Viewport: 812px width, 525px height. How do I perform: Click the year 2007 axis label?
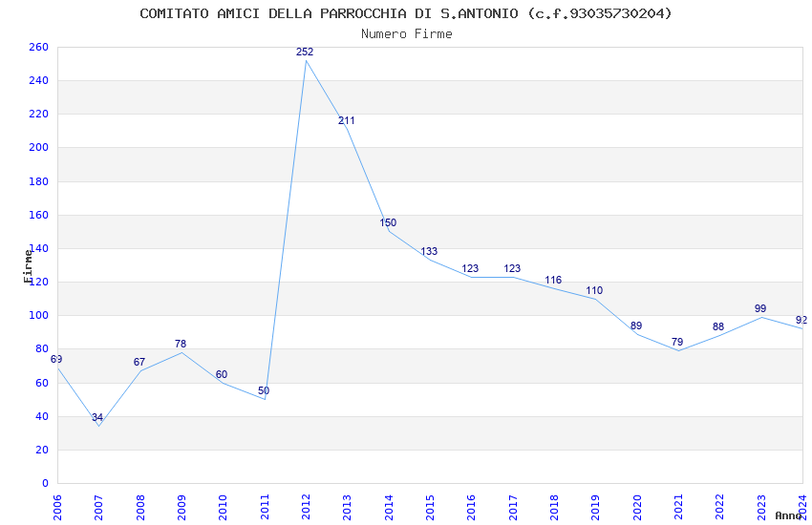(x=98, y=507)
